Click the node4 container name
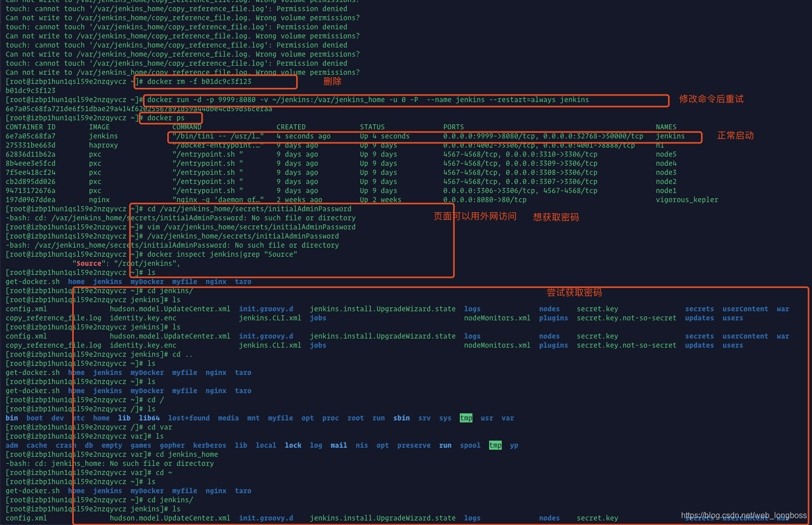The height and width of the screenshot is (525, 812). [x=666, y=163]
